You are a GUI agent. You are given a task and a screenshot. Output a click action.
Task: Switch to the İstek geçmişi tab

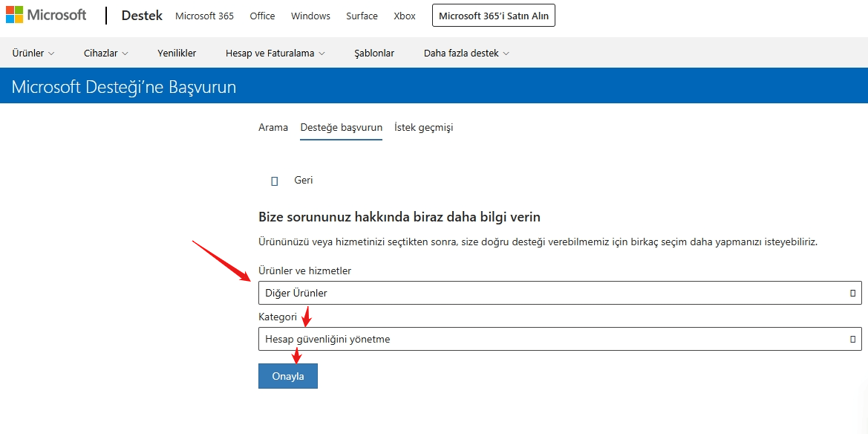423,128
